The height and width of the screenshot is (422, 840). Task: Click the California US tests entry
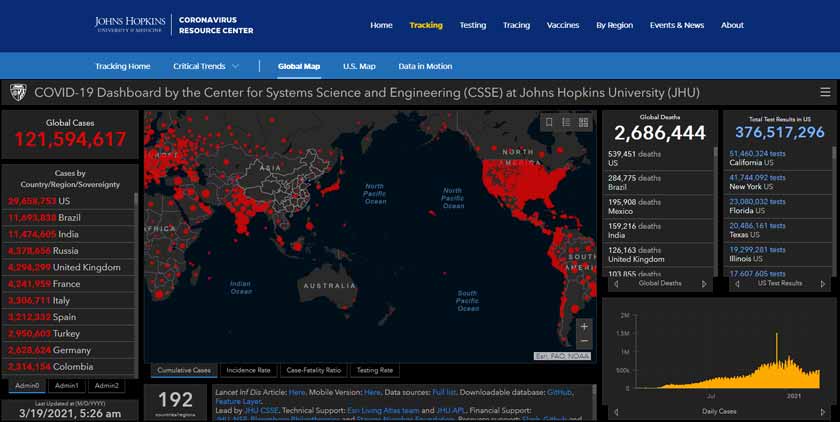tap(779, 158)
